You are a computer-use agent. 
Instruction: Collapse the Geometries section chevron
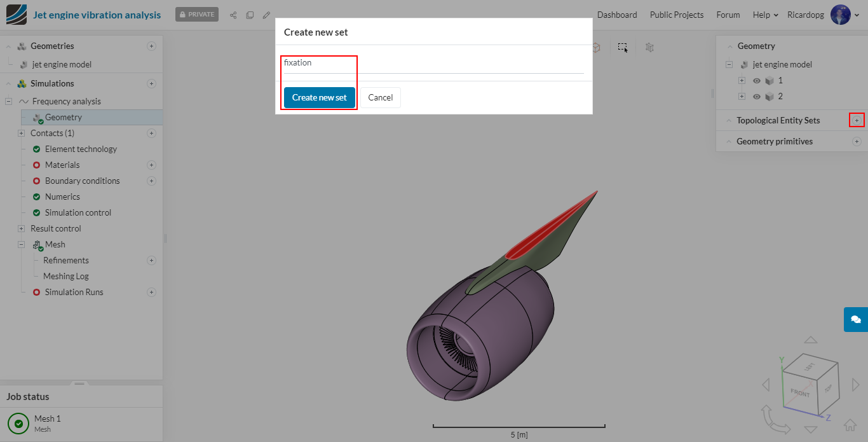pyautogui.click(x=9, y=46)
